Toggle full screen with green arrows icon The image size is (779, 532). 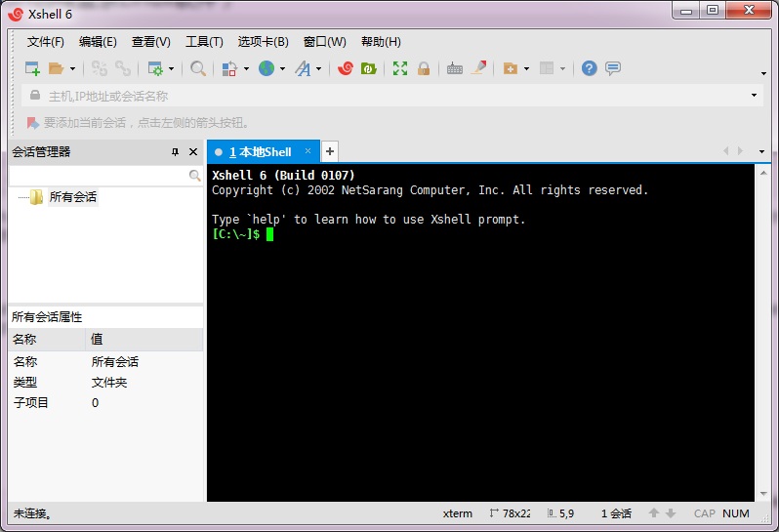point(400,68)
